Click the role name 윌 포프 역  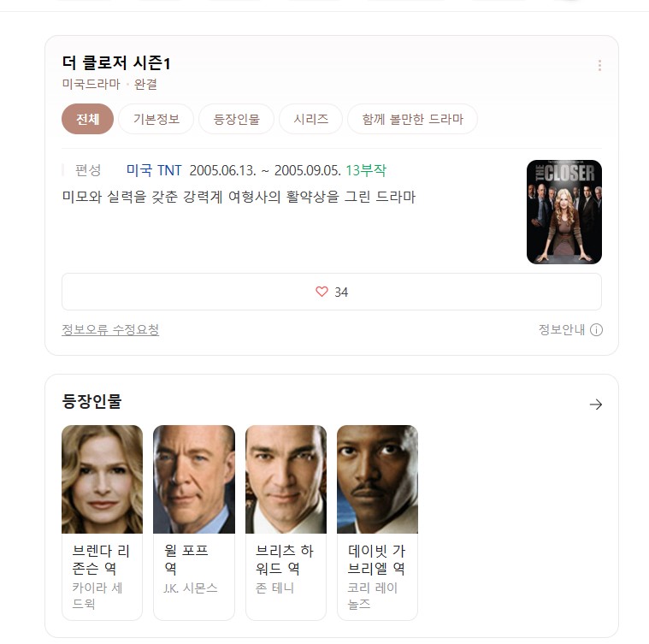[186, 559]
